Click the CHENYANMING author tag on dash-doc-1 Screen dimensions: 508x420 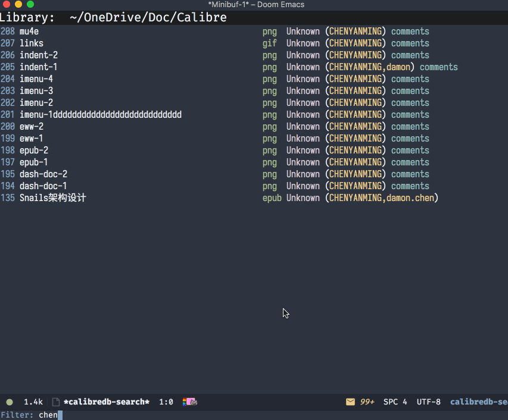tap(356, 186)
